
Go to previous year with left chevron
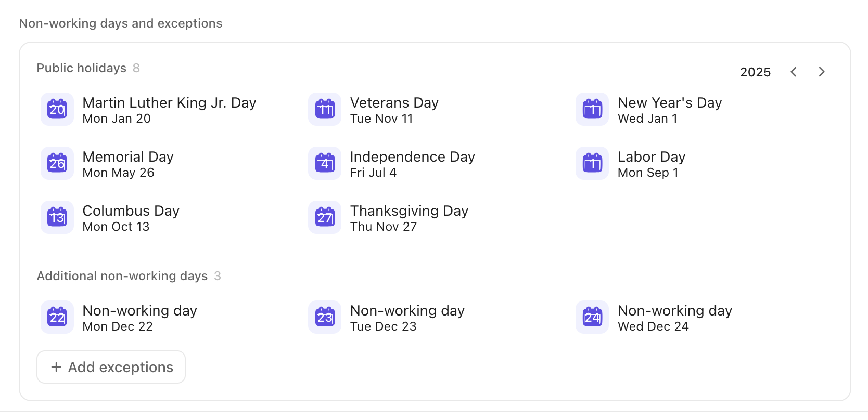click(794, 72)
